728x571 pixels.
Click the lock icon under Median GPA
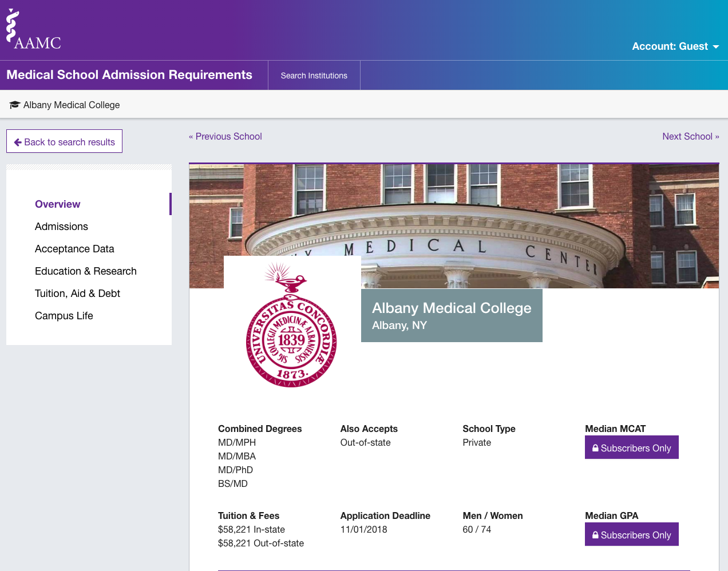[x=595, y=535]
